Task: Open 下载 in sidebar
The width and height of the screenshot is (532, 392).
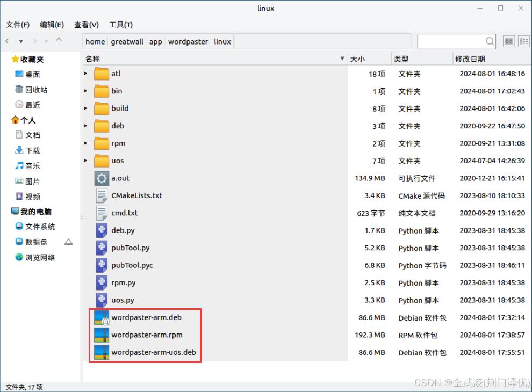Action: [x=28, y=150]
